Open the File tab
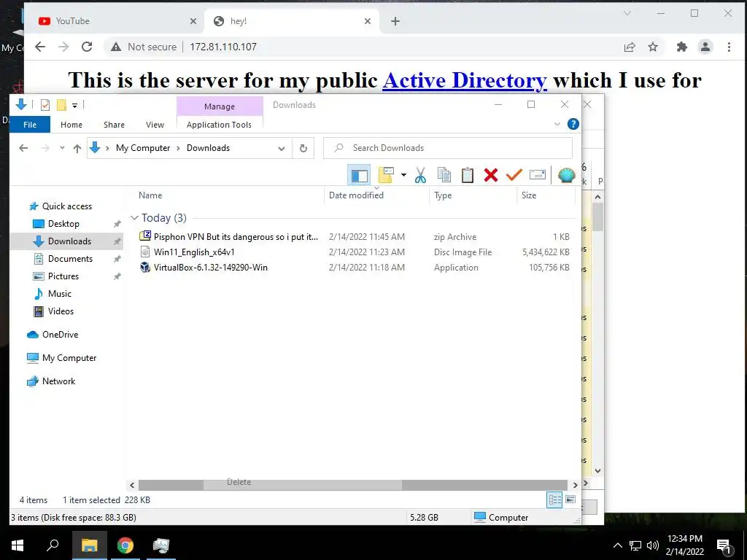 pyautogui.click(x=29, y=125)
